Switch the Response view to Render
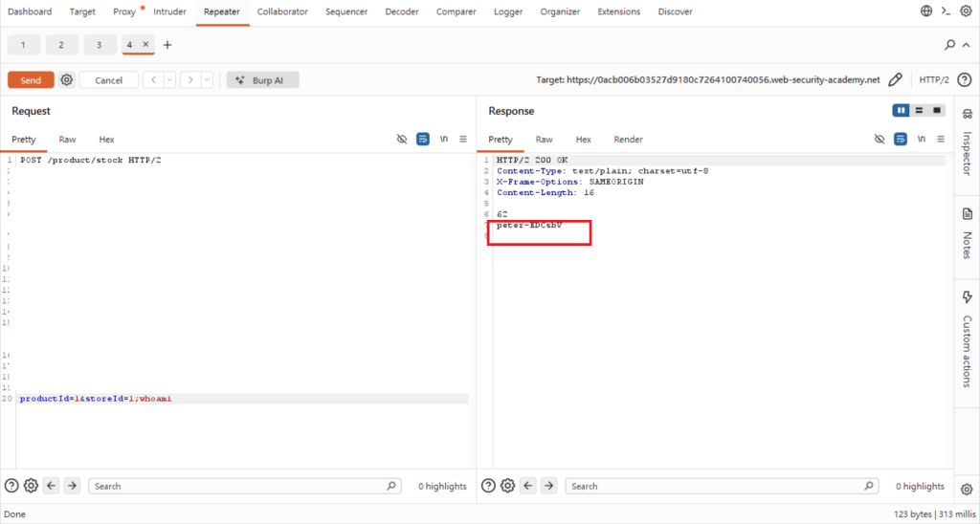Image resolution: width=980 pixels, height=524 pixels. (628, 140)
